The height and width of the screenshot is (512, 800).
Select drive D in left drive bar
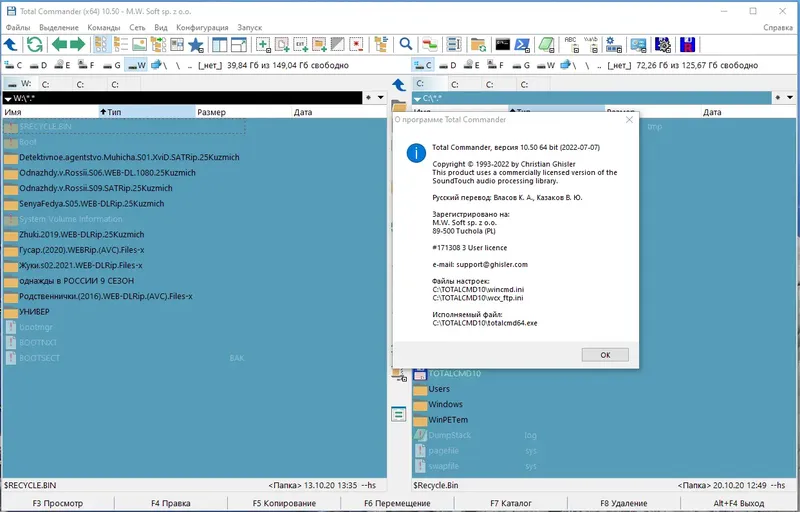click(x=38, y=65)
